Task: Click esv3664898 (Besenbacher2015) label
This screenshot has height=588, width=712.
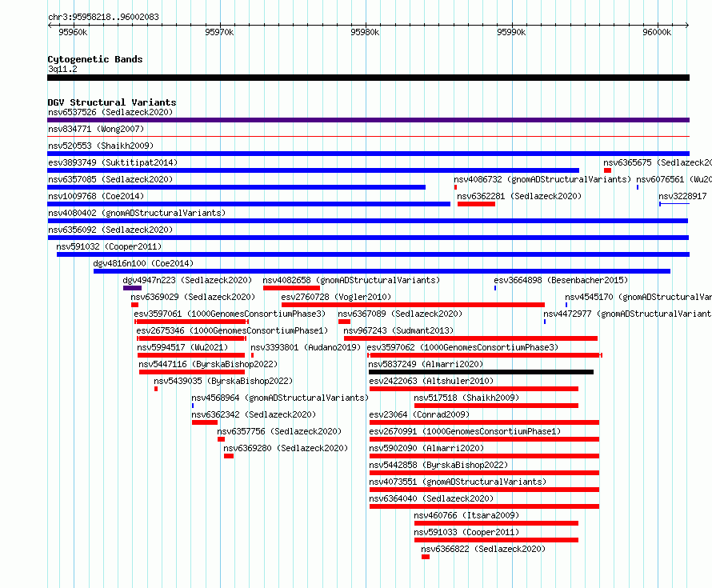Action: point(562,280)
